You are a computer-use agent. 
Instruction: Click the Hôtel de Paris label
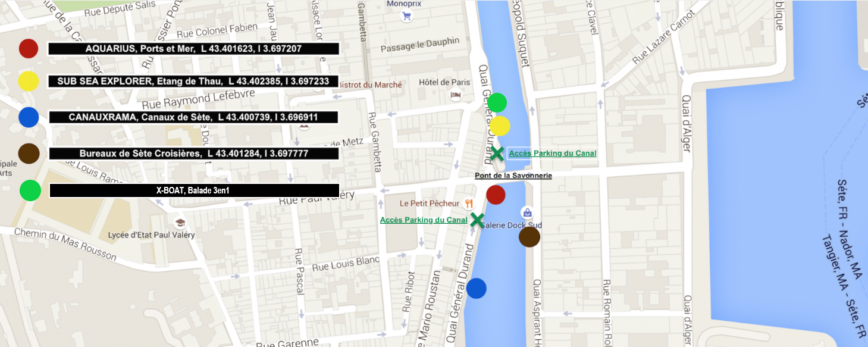click(444, 82)
